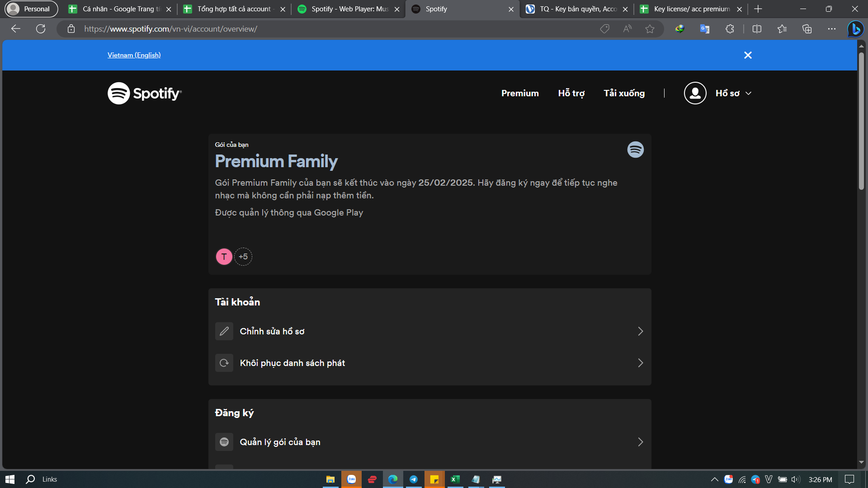
Task: Switch to the Spotify Web Player tab
Action: point(349,9)
